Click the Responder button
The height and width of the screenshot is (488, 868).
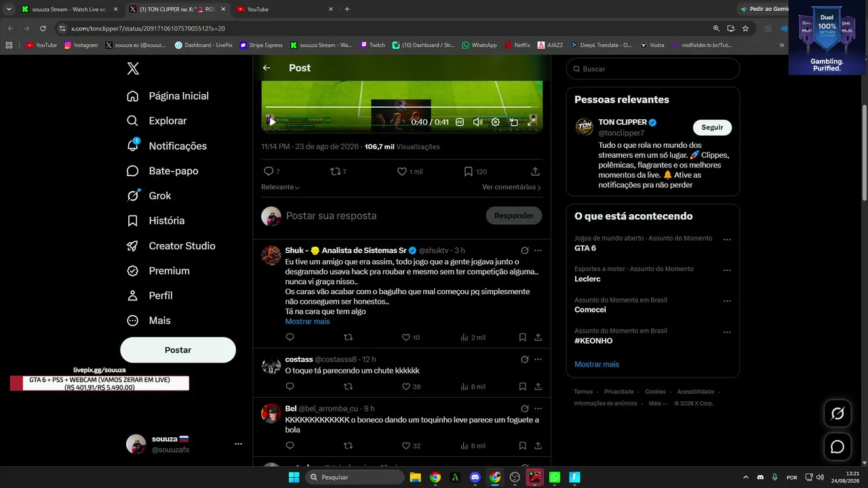coord(513,216)
